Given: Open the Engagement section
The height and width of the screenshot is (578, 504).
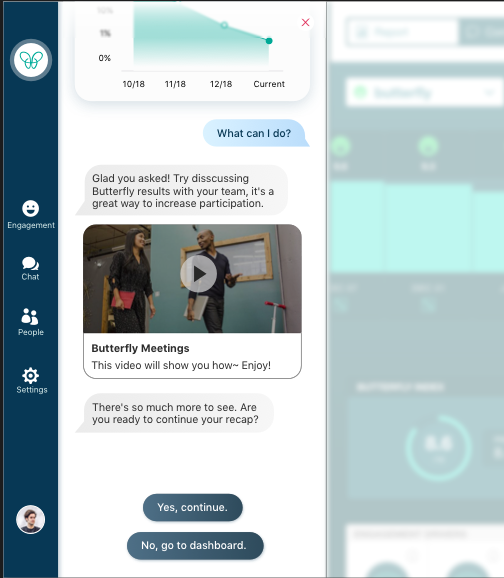Looking at the screenshot, I should pyautogui.click(x=31, y=215).
